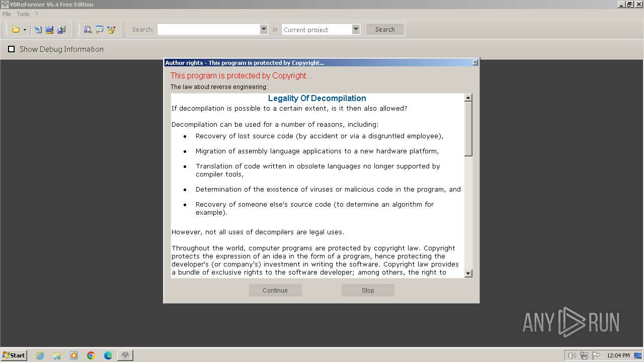Click the legal text scrollbar thumb
644x362 pixels.
pos(468,129)
